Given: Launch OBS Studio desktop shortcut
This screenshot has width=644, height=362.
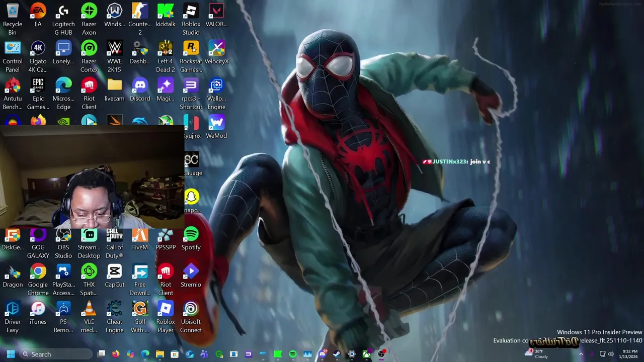Looking at the screenshot, I should (63, 243).
